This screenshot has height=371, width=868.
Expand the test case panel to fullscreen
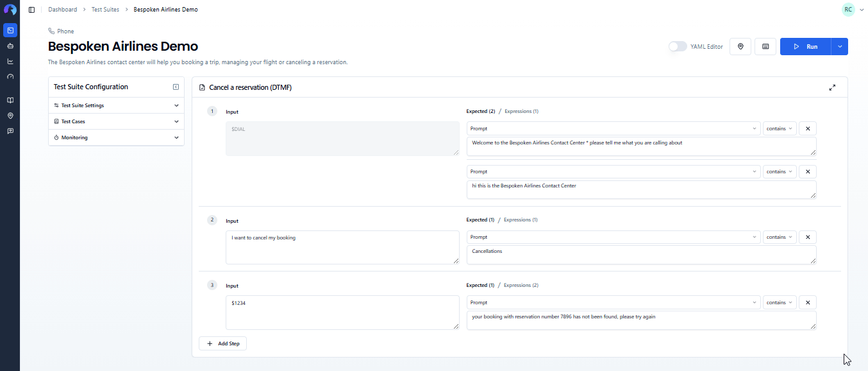point(832,87)
